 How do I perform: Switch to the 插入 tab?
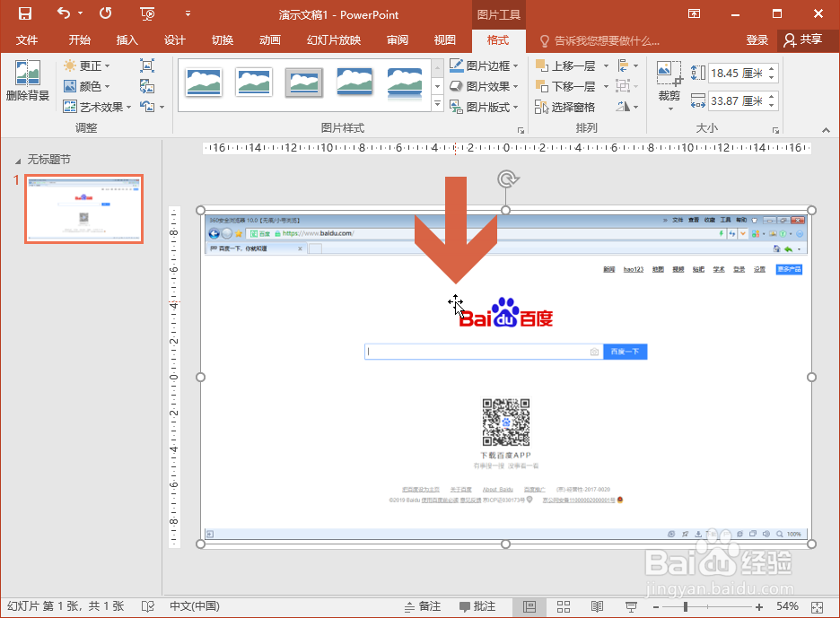[x=127, y=40]
